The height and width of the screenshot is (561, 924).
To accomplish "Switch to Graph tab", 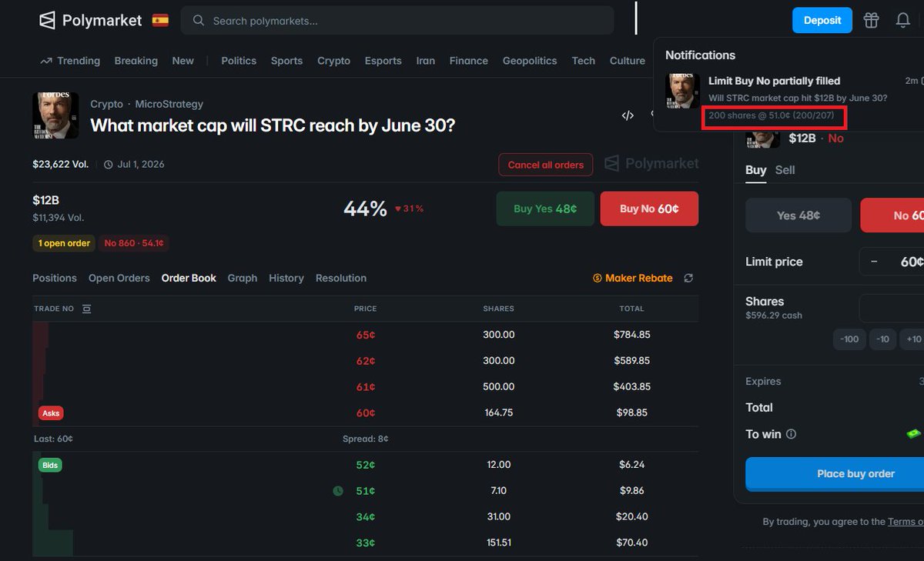I will 243,278.
